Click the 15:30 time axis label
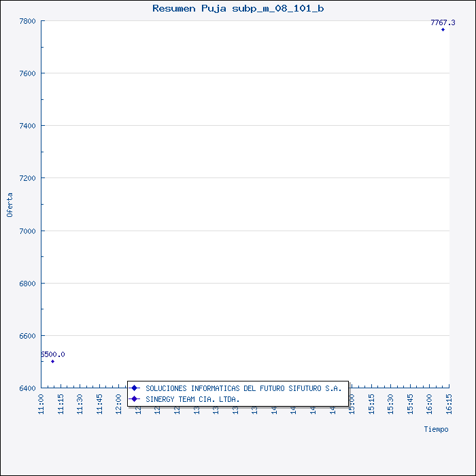476x476 pixels. coord(391,402)
